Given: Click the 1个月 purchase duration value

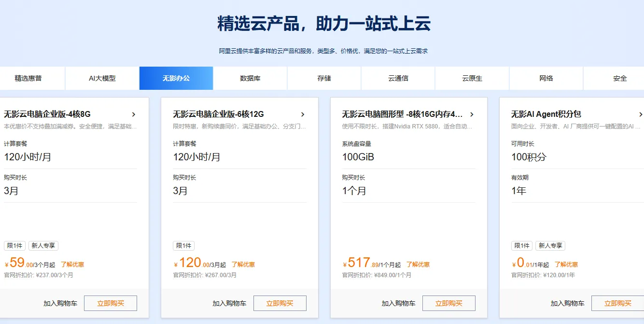Looking at the screenshot, I should [x=354, y=191].
